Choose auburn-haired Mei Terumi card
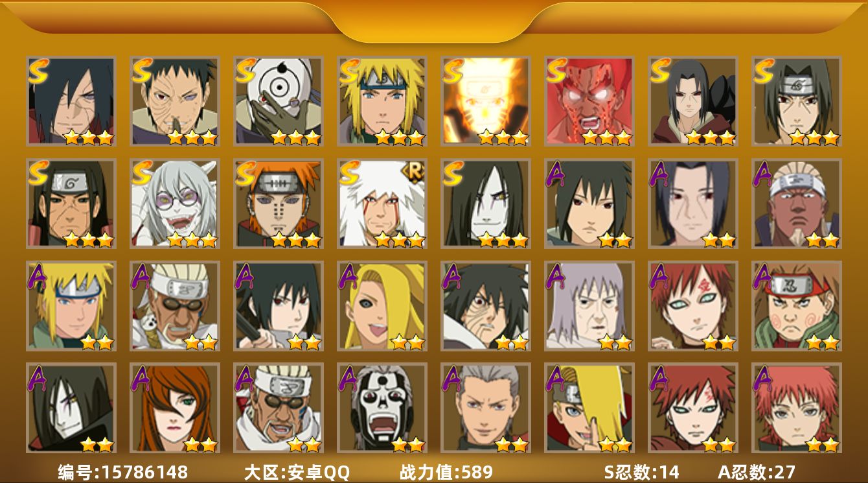The height and width of the screenshot is (483, 868). (x=175, y=408)
